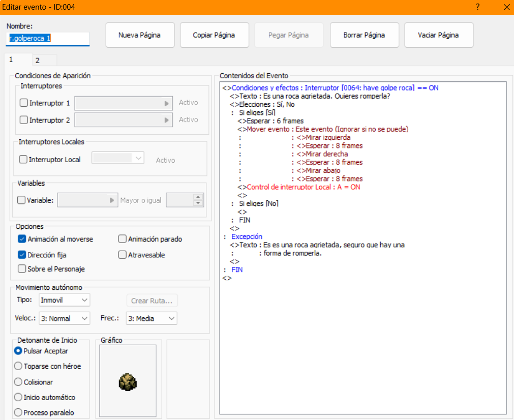Click the Nueva Página button

tap(139, 35)
